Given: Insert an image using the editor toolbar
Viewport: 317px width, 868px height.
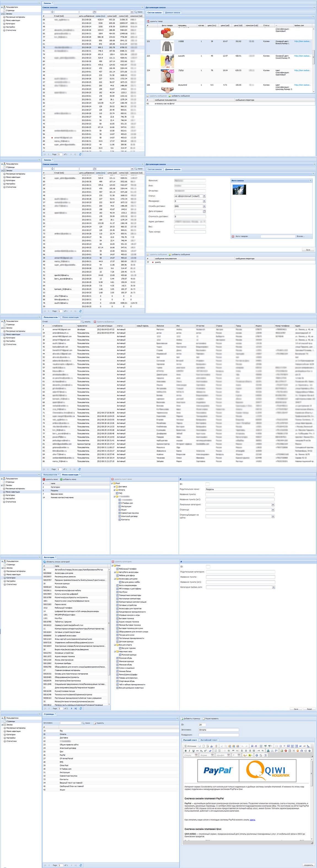Looking at the screenshot, I should point(282,751).
